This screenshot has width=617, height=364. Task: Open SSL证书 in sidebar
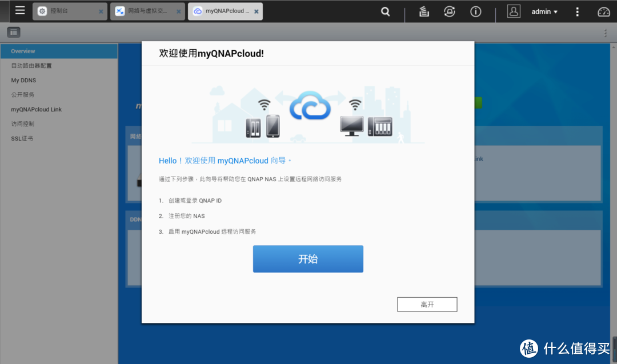click(x=59, y=138)
